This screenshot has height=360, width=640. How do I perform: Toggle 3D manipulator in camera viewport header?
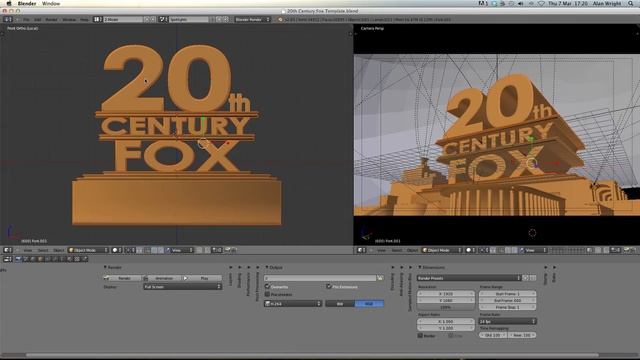493,250
